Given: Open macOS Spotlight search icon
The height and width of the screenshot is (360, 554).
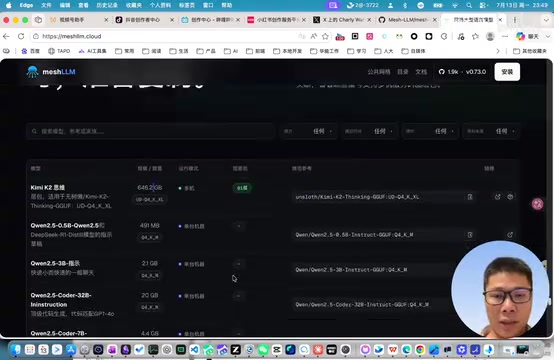Looking at the screenshot, I should click(469, 5).
